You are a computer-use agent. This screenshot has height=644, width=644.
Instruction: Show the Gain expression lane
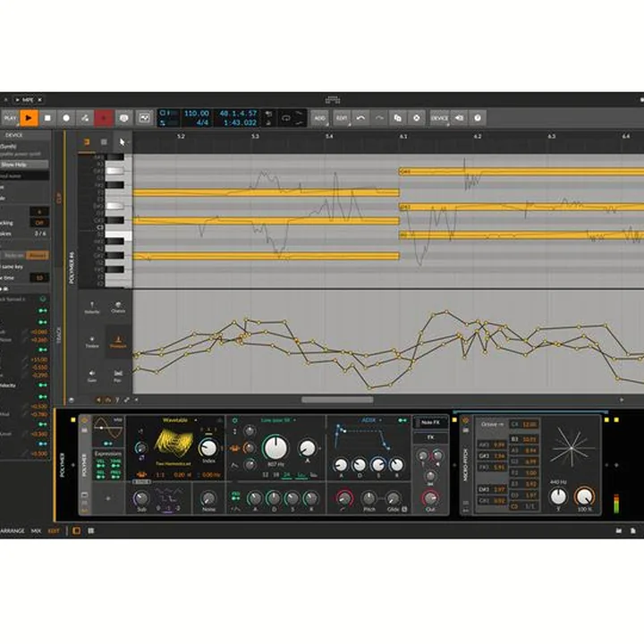coord(92,376)
